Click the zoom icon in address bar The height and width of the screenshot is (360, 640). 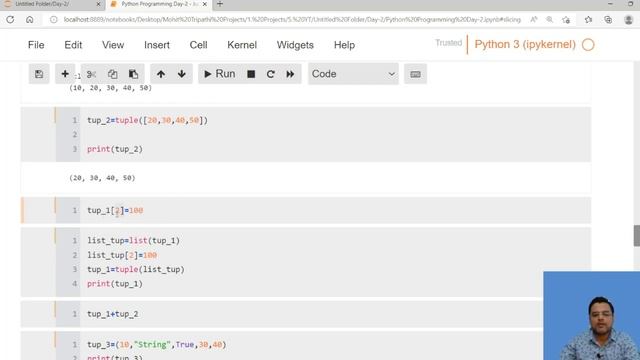(549, 20)
